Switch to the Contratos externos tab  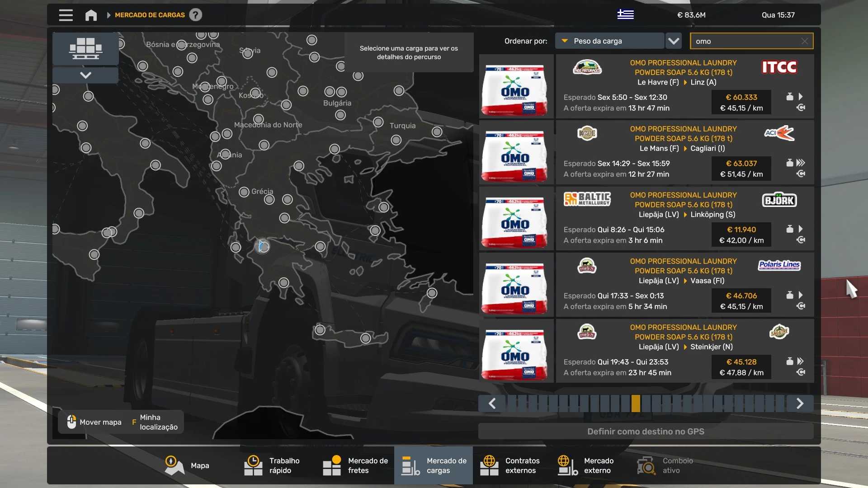[x=512, y=465]
